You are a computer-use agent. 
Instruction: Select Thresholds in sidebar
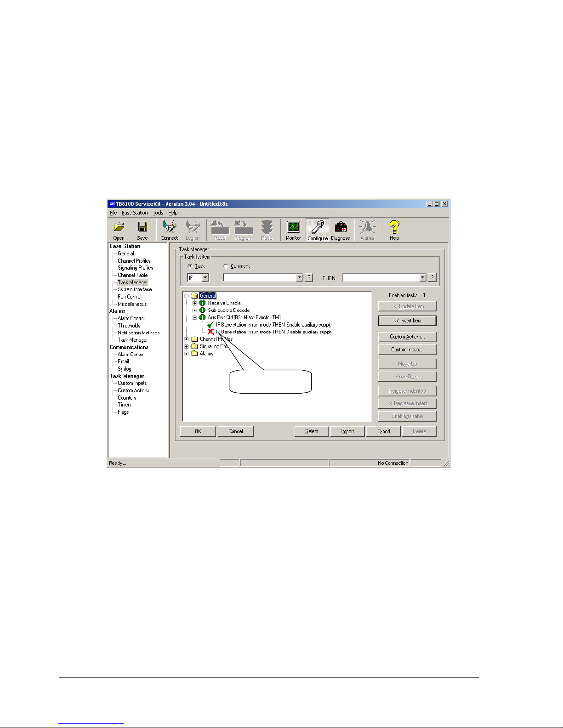point(129,326)
